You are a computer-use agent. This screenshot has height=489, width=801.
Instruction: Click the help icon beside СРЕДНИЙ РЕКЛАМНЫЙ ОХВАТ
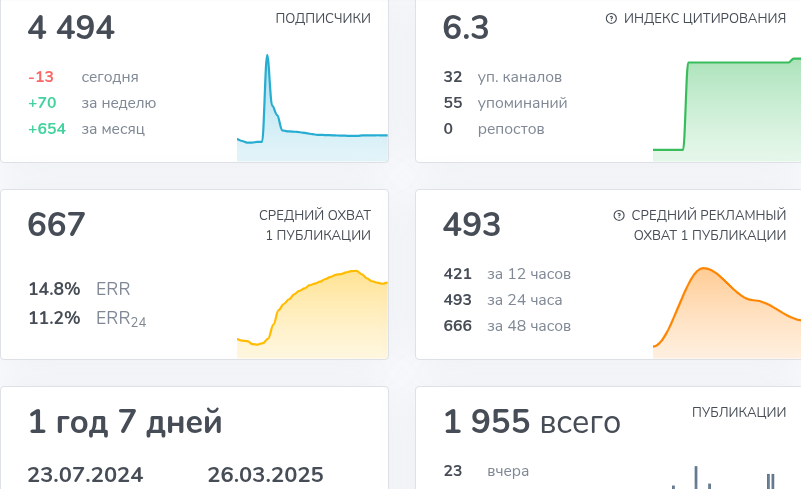pyautogui.click(x=619, y=216)
